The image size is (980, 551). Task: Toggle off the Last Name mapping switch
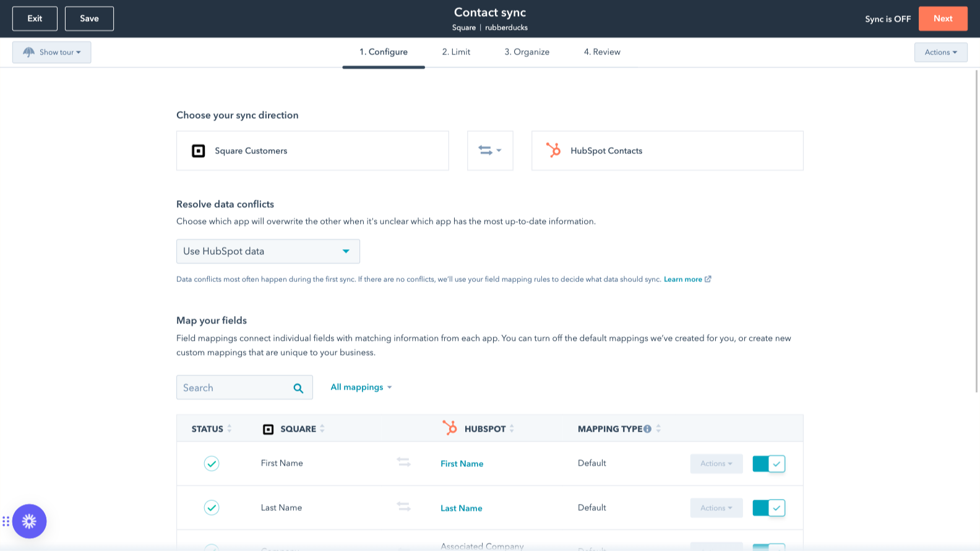pos(768,508)
